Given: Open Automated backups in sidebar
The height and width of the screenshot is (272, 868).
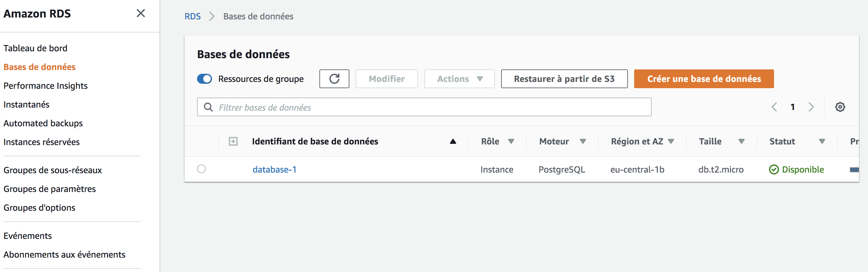Looking at the screenshot, I should point(43,123).
